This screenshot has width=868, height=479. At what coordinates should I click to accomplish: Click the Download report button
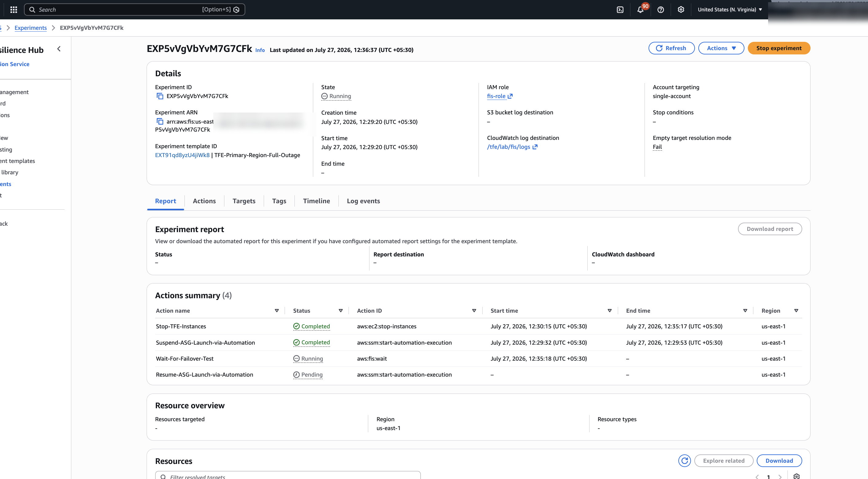[770, 229]
